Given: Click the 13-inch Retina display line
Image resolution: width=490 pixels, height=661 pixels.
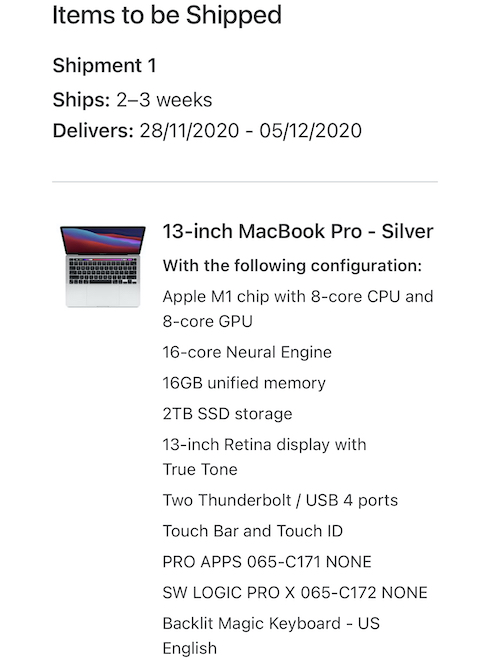Looking at the screenshot, I should (264, 445).
